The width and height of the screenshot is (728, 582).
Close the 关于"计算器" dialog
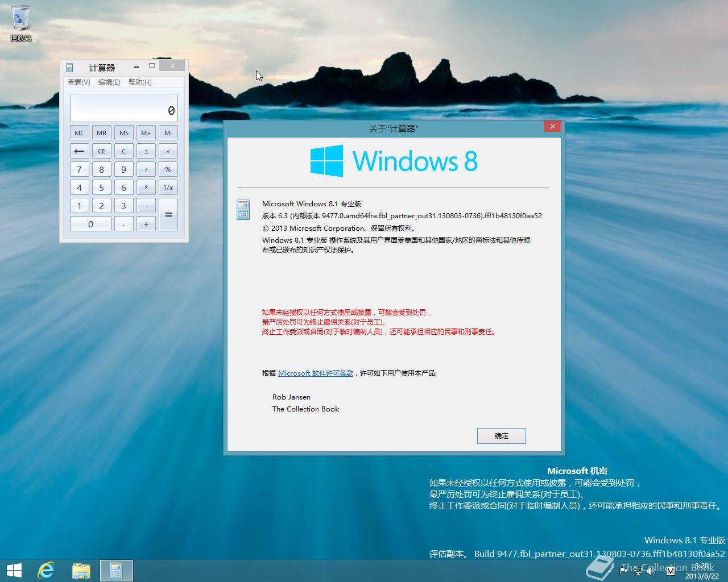coord(553,127)
